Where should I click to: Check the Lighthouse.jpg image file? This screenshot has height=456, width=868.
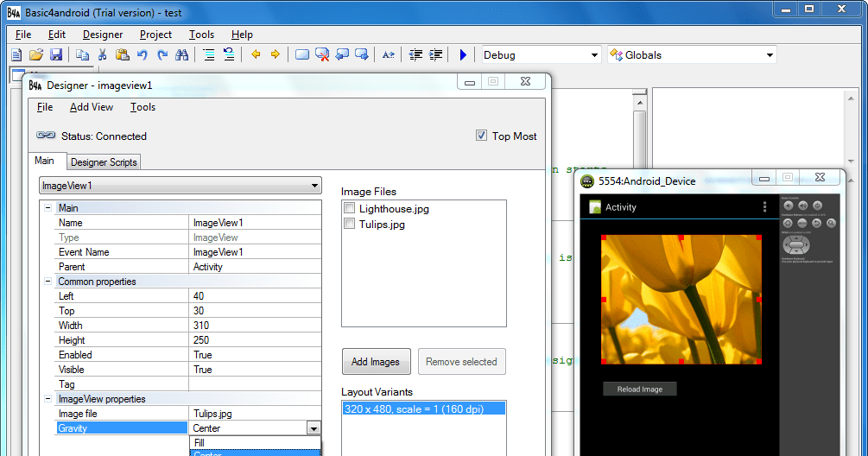point(349,208)
